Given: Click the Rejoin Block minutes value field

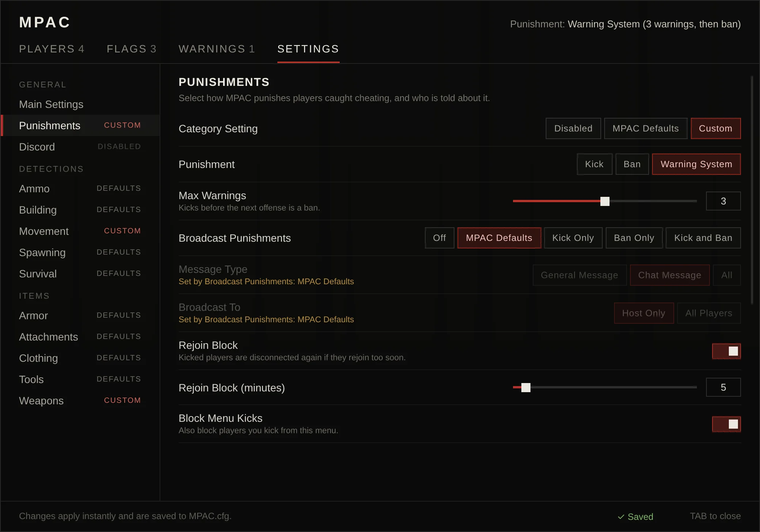Looking at the screenshot, I should pos(723,387).
